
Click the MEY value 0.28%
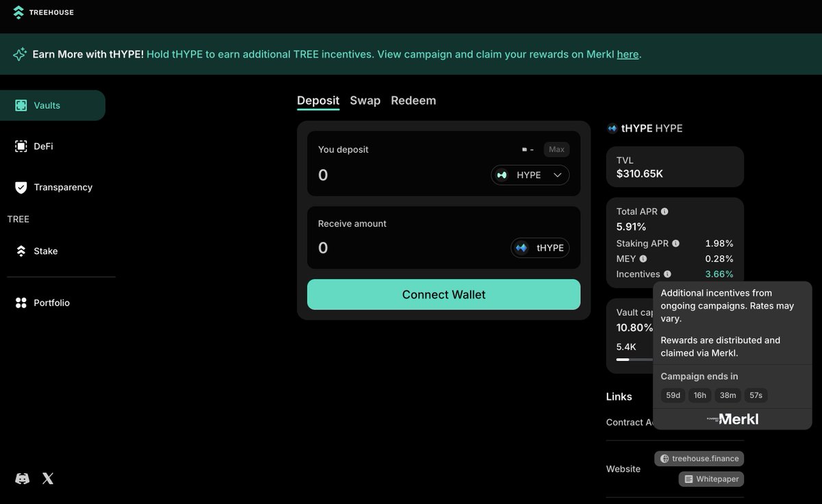719,259
